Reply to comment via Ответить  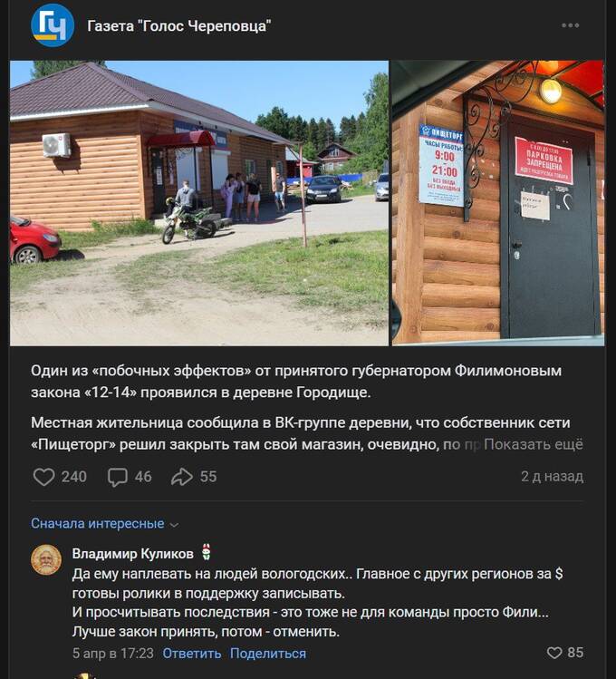click(192, 653)
